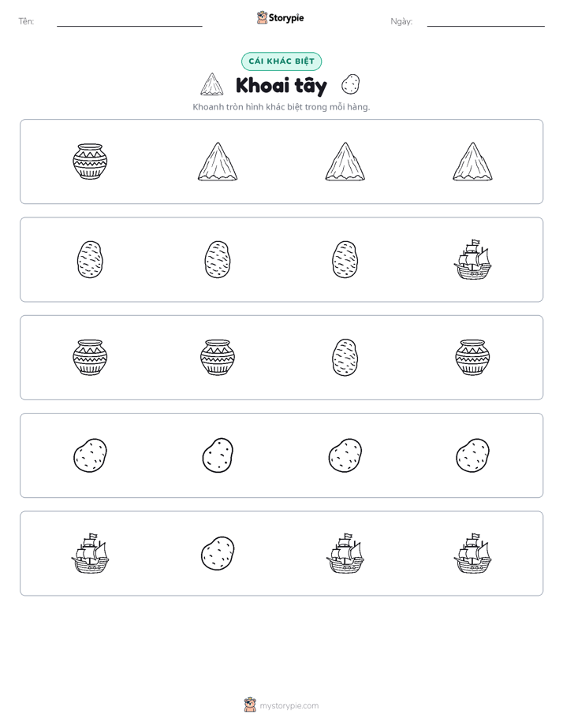Viewport: 563px width, 728px height.
Task: Click the first textured potato in row two
Action: (x=90, y=259)
